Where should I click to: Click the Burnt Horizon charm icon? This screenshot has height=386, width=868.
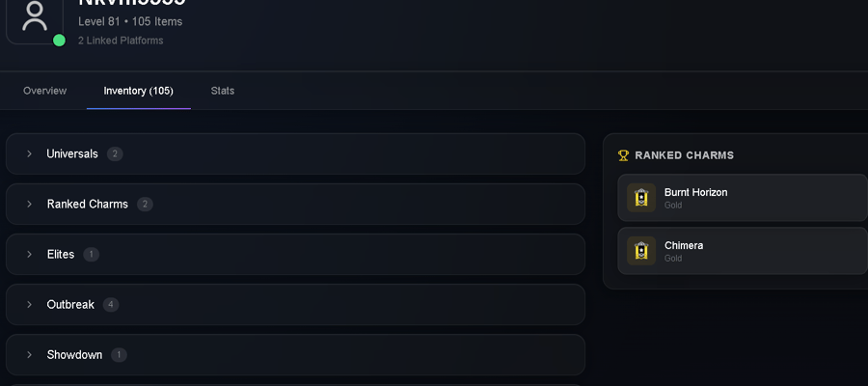click(x=641, y=198)
